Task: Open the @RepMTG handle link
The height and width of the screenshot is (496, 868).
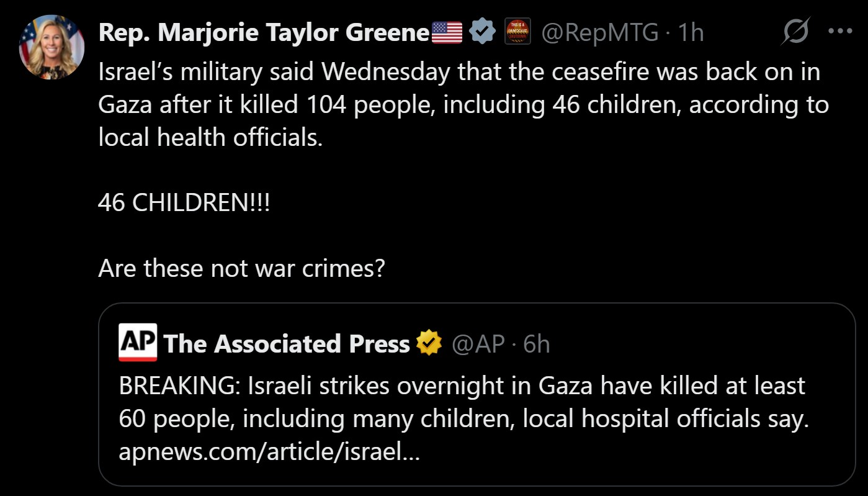Action: coord(600,32)
